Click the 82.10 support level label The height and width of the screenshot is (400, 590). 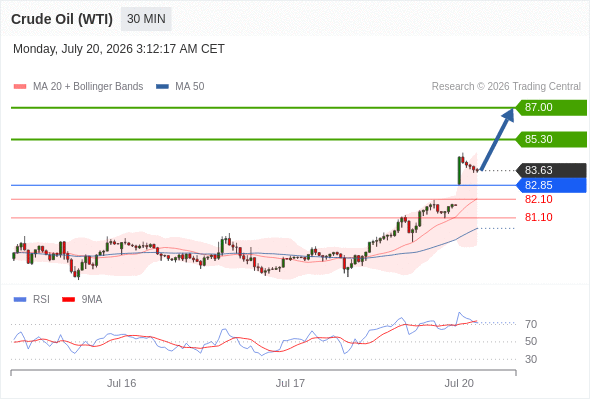click(x=539, y=199)
